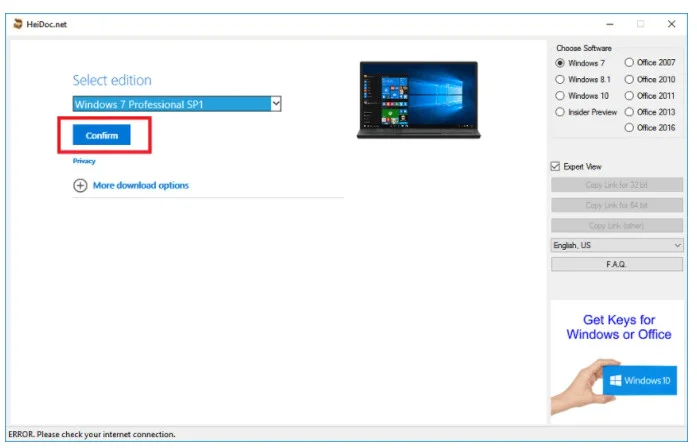Screen dimensions: 697x448
Task: Click the Choose Software label
Action: (x=584, y=48)
